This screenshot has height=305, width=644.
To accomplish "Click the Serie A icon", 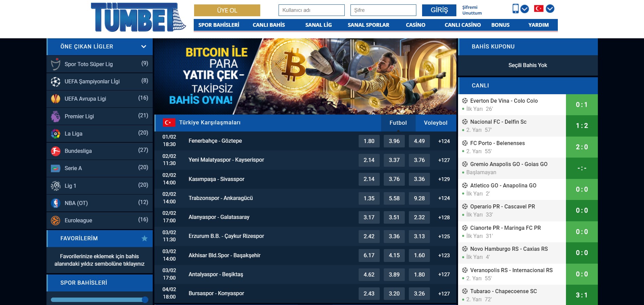I will (x=56, y=168).
